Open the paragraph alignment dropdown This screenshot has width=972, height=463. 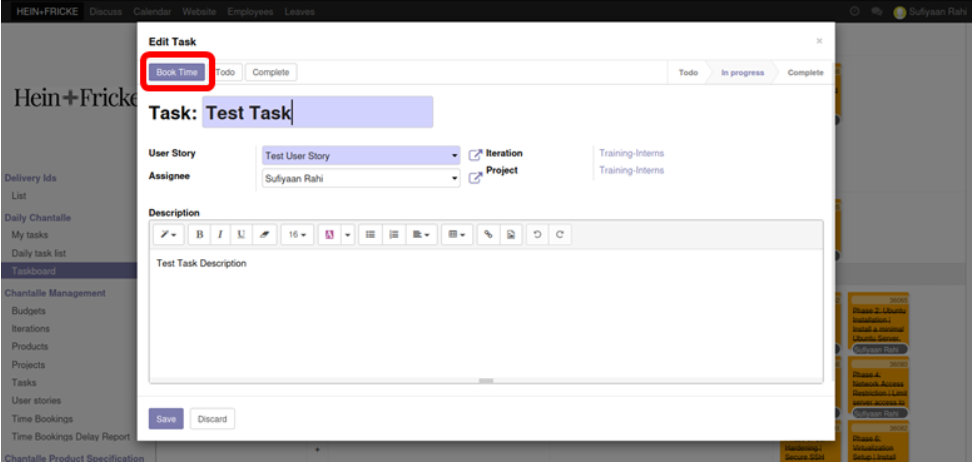coord(423,234)
